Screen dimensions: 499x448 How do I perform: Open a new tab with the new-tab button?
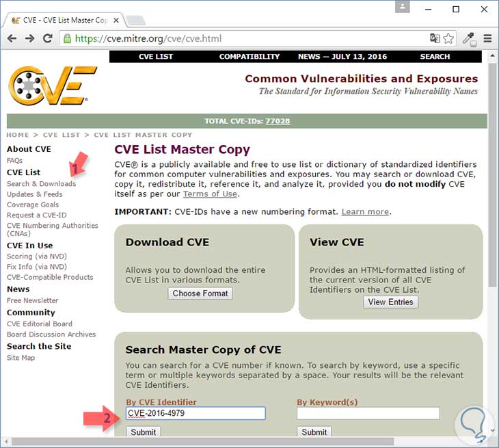(x=136, y=21)
